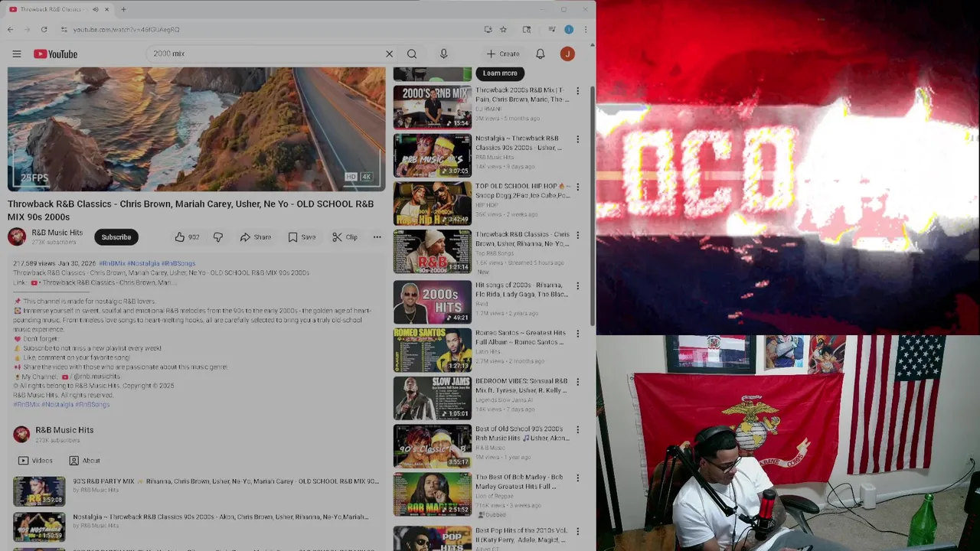Open the channel About tab
The image size is (980, 551).
point(84,461)
